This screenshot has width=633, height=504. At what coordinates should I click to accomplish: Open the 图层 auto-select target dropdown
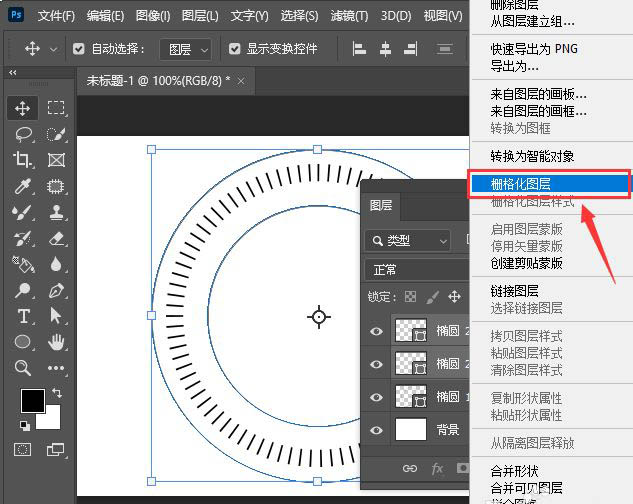(188, 49)
